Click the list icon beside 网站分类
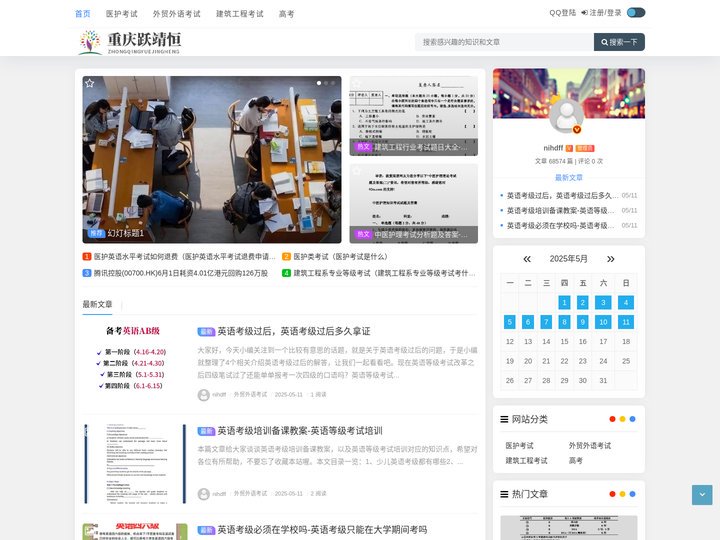The image size is (720, 540). click(504, 419)
